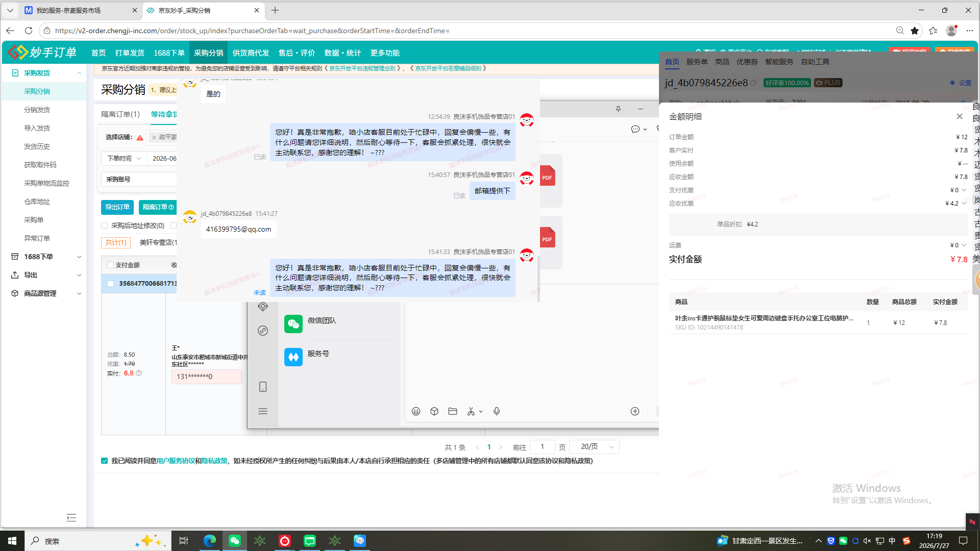Click the 隔离订单 green button
Viewport: 980px width, 551px height.
click(x=158, y=207)
